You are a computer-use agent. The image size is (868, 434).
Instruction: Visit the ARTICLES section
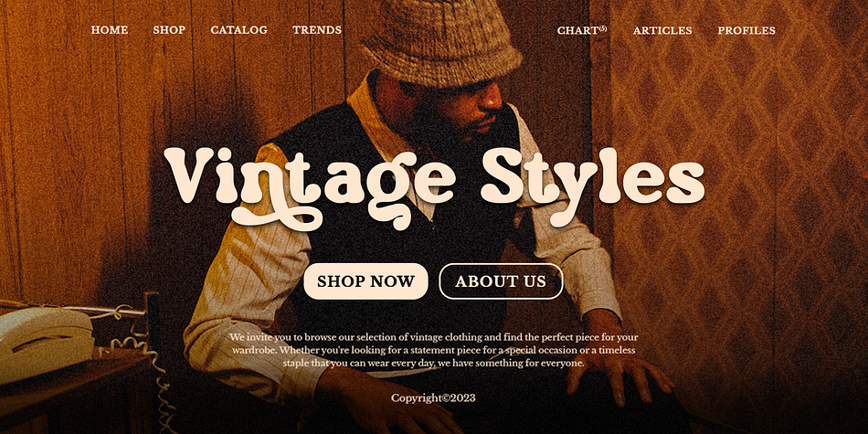pos(662,30)
